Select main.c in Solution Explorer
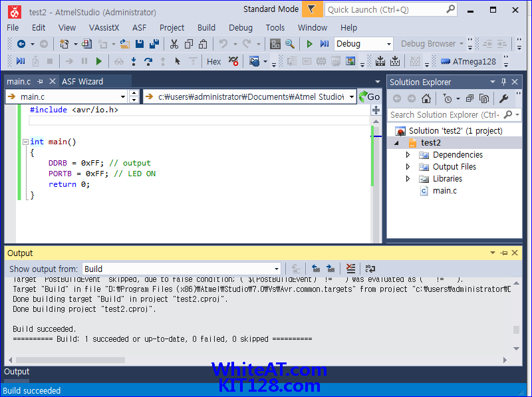The width and height of the screenshot is (532, 397). pyautogui.click(x=444, y=191)
